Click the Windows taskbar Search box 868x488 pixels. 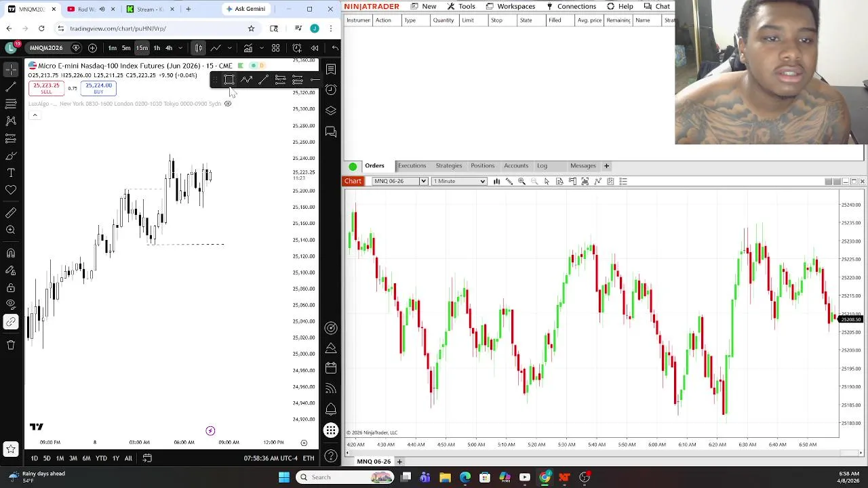[x=345, y=477]
